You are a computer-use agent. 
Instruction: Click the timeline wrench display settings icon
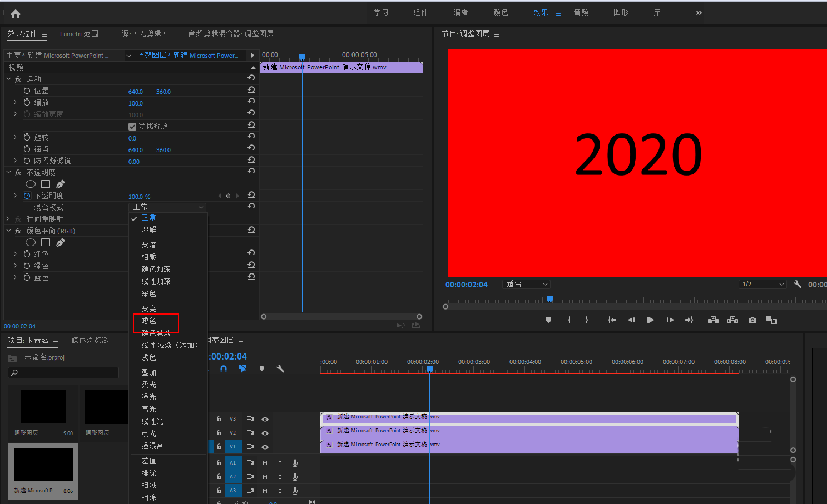point(280,368)
